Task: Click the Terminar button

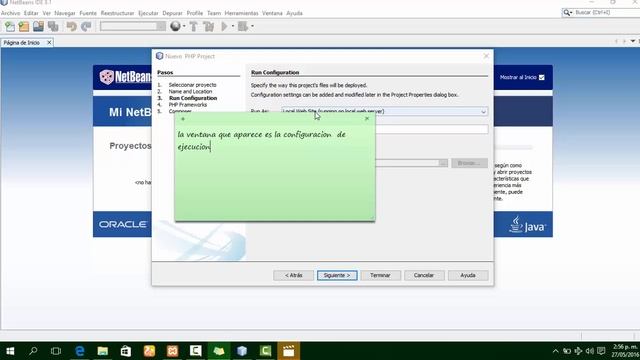Action: click(380, 276)
